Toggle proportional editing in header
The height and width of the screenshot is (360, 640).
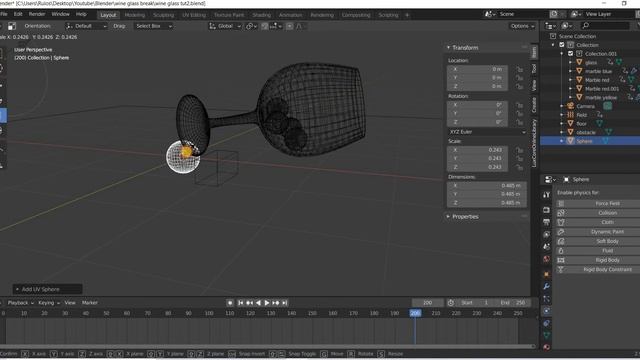point(289,26)
